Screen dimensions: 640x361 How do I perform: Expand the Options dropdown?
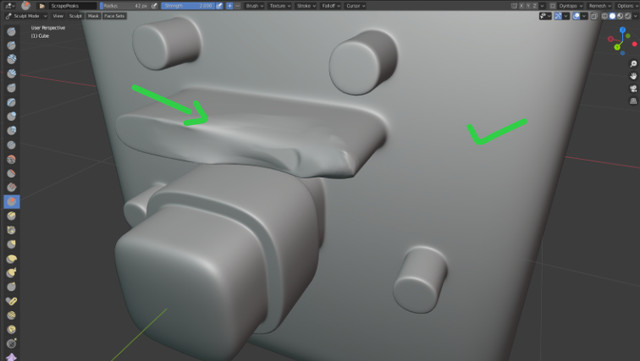[x=628, y=6]
